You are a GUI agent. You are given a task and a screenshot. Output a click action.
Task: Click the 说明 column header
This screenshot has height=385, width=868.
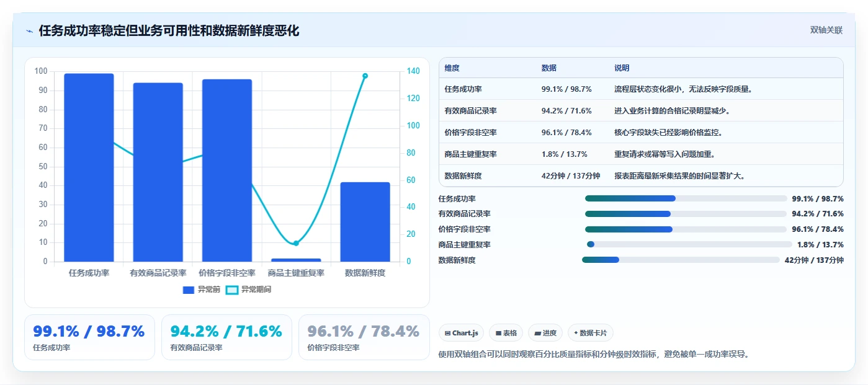[x=622, y=68]
